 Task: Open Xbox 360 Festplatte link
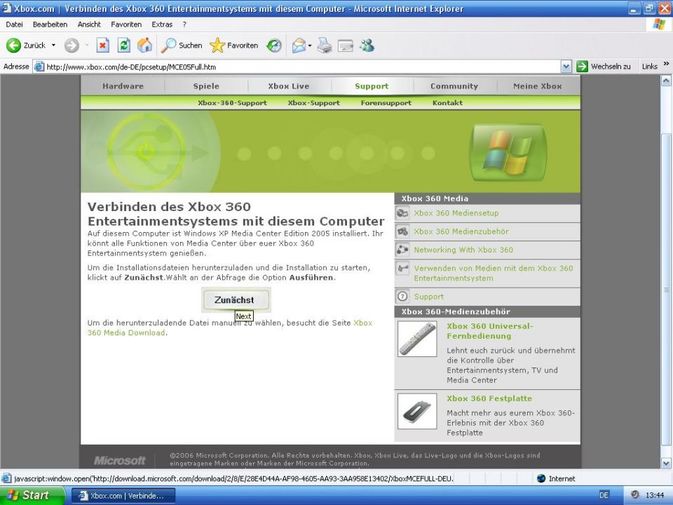489,398
